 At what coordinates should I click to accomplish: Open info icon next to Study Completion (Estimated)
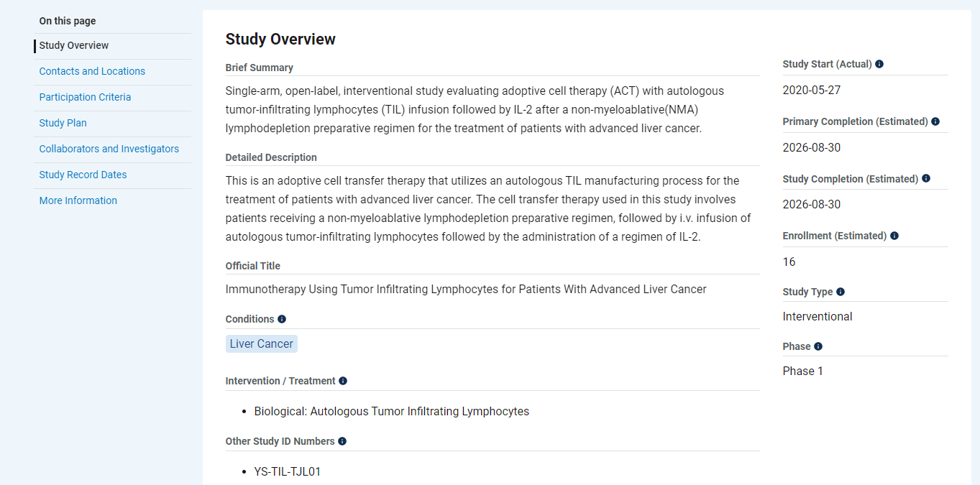point(926,179)
